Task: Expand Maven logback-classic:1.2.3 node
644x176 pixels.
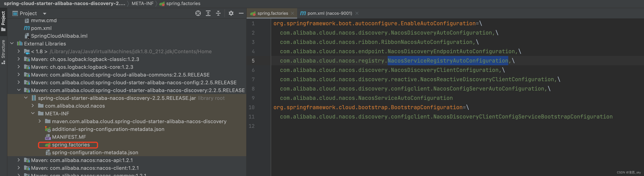Action: [x=19, y=59]
